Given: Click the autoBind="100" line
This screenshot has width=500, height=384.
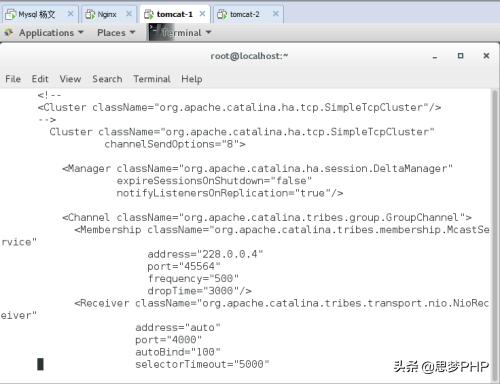Looking at the screenshot, I should click(178, 352).
